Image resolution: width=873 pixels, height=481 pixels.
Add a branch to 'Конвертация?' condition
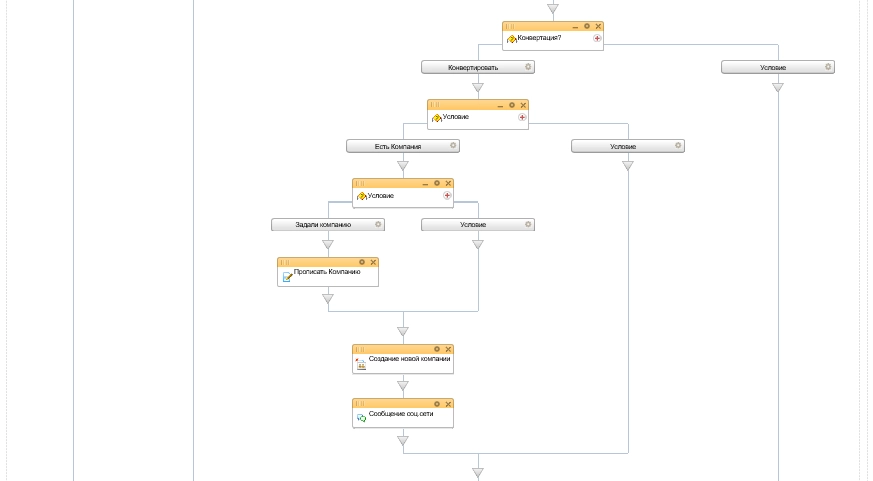(x=597, y=38)
